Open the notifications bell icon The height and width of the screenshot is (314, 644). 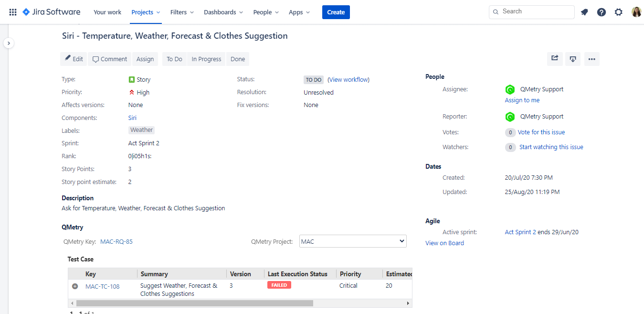584,12
